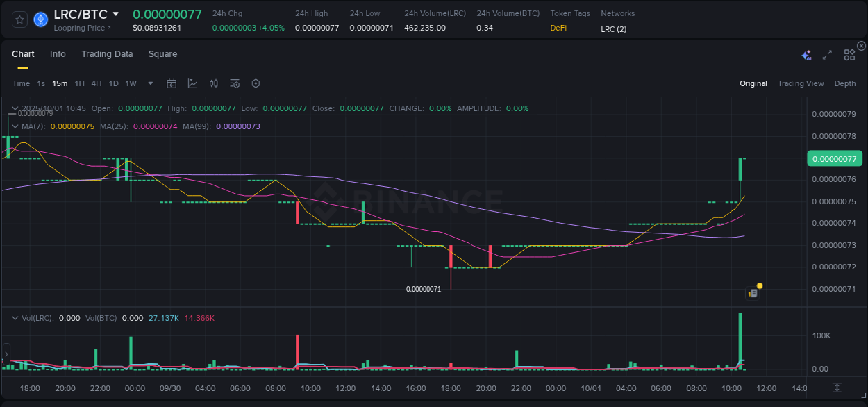Viewport: 868px width, 407px height.
Task: Launch the AI assistant sparkle icon
Action: (x=806, y=54)
